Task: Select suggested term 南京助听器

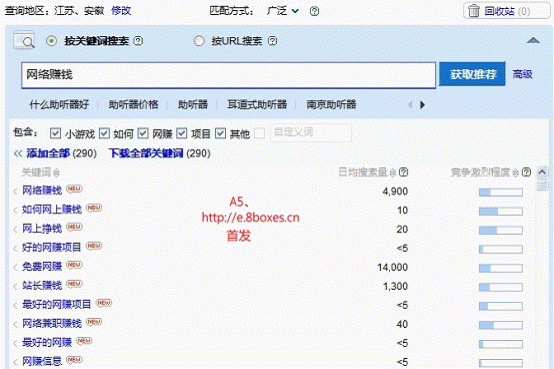Action: coord(331,105)
